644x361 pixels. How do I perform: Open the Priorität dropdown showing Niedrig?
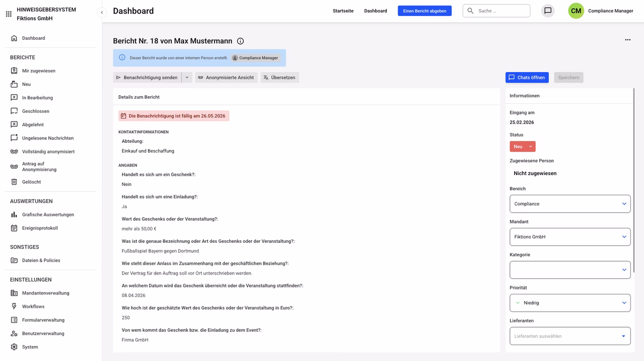pos(569,303)
